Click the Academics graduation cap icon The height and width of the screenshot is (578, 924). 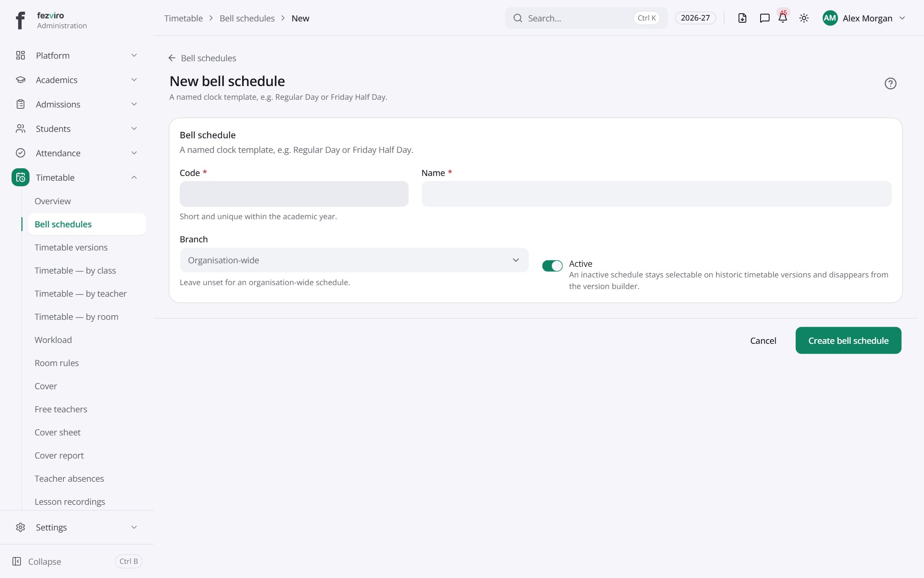coord(21,80)
